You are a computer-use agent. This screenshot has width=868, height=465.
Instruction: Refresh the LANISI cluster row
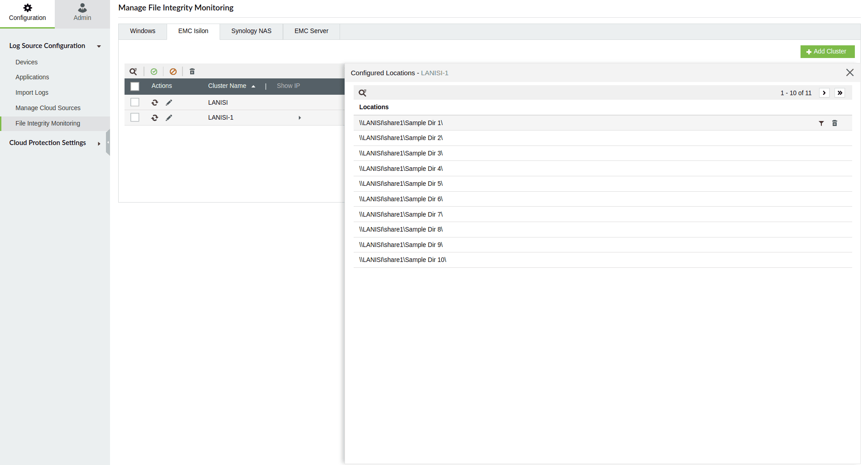[x=155, y=102]
